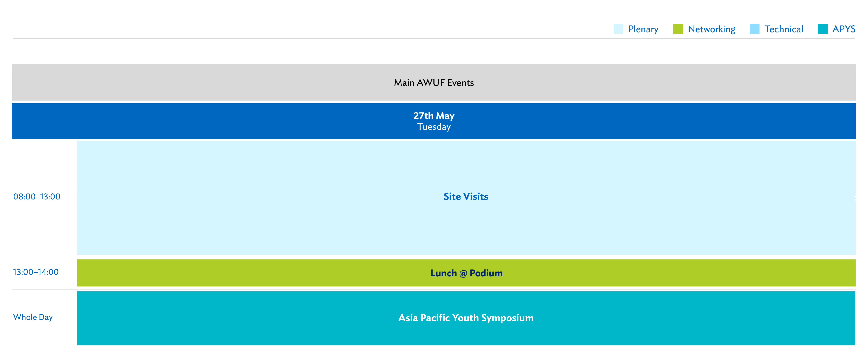Click the Main AWUF Events header
The height and width of the screenshot is (347, 868).
434,82
